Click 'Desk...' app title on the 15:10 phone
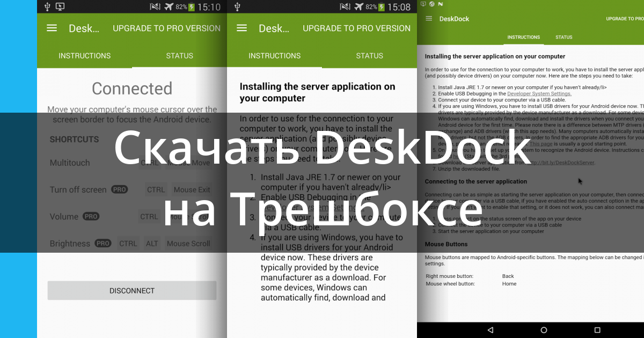644x338 pixels. (84, 28)
